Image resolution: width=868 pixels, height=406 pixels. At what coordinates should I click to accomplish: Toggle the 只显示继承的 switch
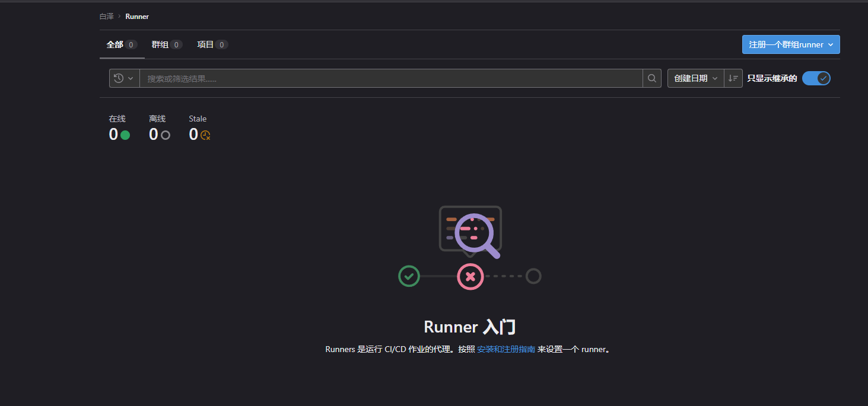click(x=816, y=78)
